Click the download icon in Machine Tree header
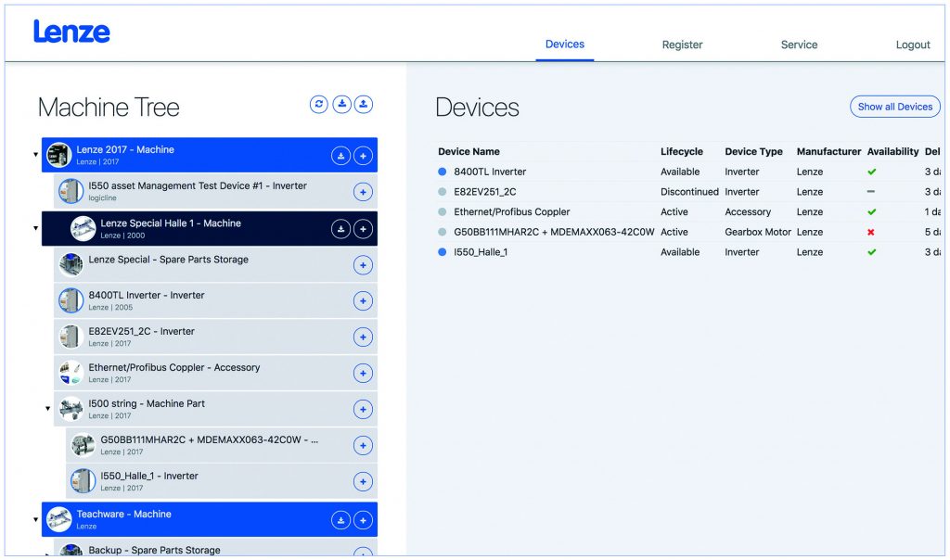Screen dimensions: 950x560 coord(342,105)
